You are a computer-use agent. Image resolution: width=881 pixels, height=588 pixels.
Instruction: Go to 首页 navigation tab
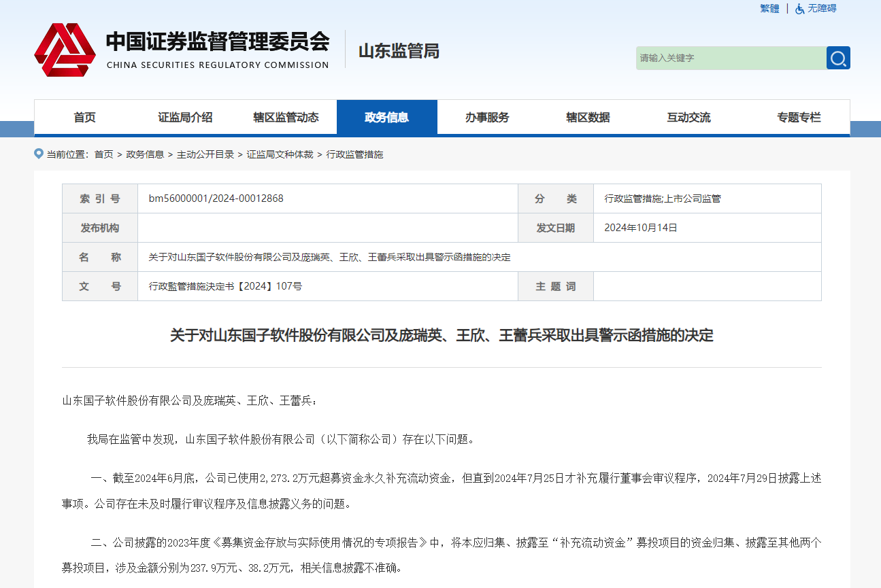click(85, 118)
